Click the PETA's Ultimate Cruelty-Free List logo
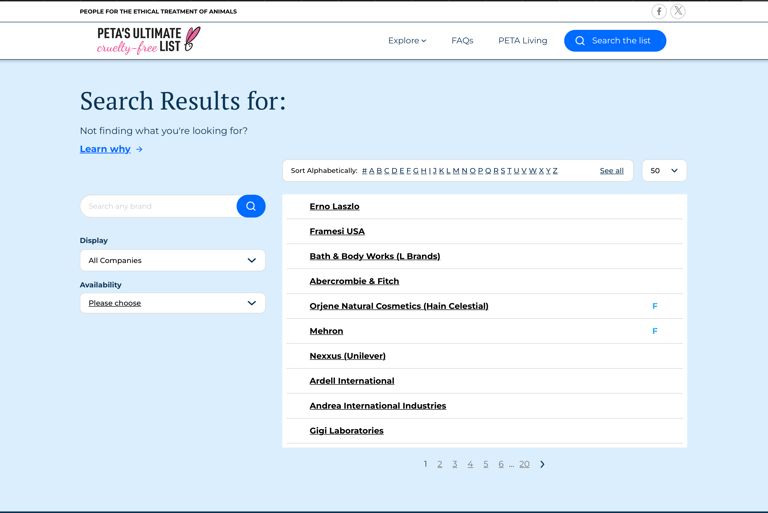This screenshot has width=768, height=513. point(148,40)
